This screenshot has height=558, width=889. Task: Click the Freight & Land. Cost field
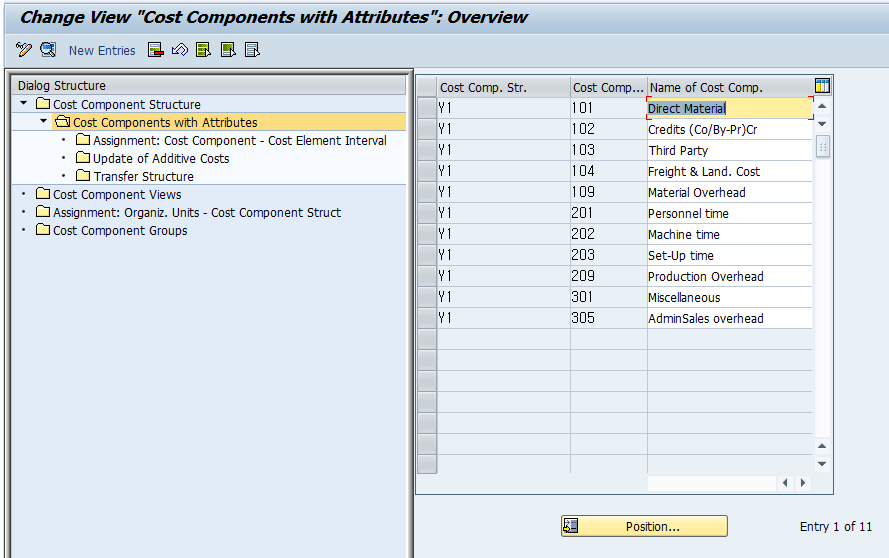pos(730,171)
